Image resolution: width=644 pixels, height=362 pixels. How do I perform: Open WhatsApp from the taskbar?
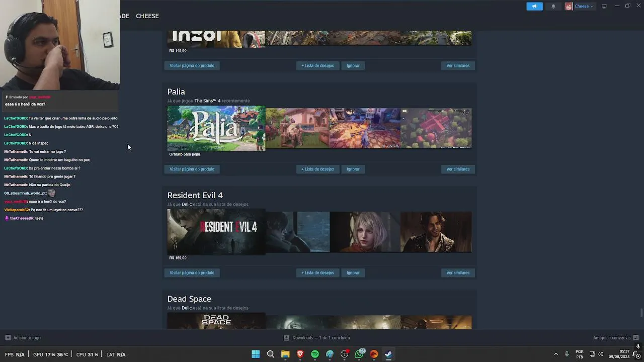point(359,354)
